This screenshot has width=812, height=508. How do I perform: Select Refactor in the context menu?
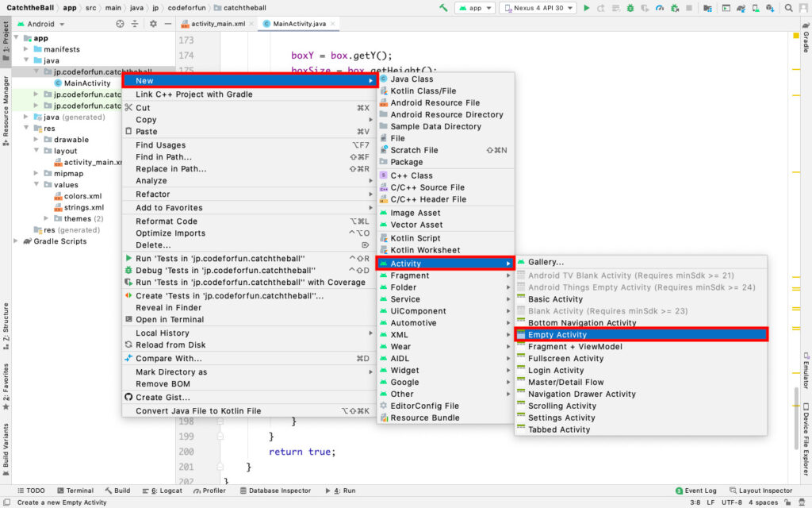tap(250, 194)
